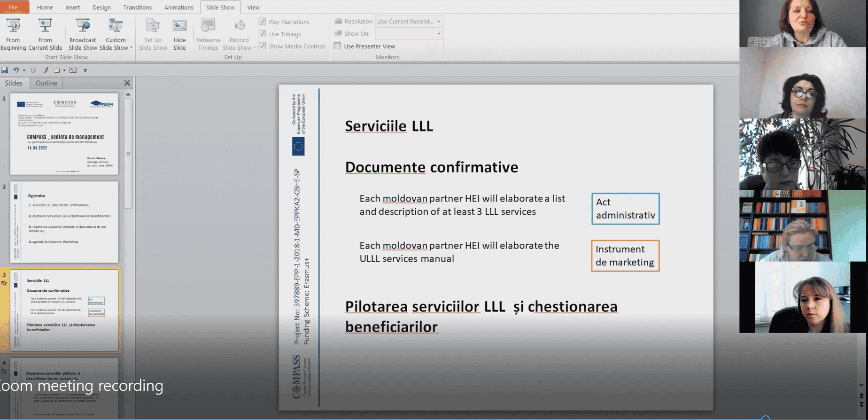
Task: Switch to the Insert tab
Action: click(72, 8)
